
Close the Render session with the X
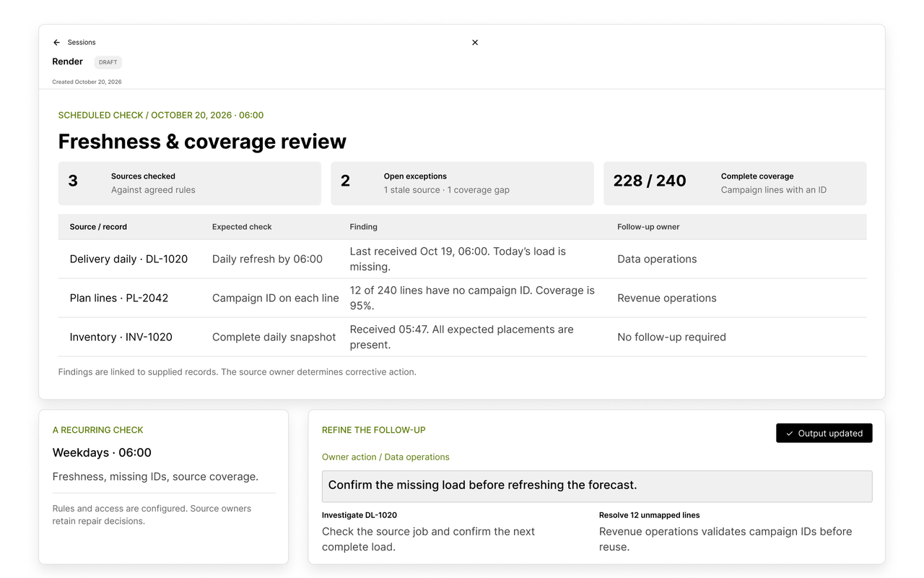tap(475, 43)
